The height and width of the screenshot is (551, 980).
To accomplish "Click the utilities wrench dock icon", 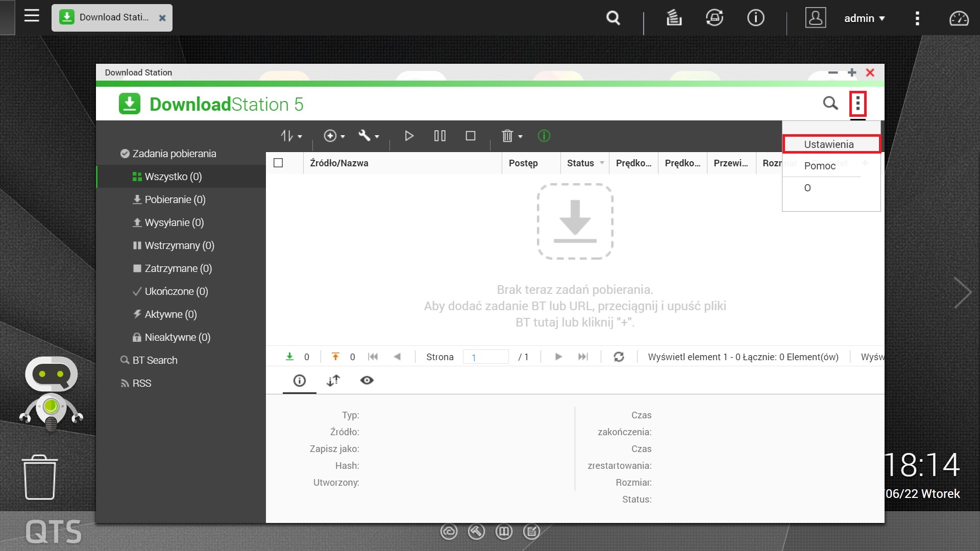I will (x=476, y=532).
